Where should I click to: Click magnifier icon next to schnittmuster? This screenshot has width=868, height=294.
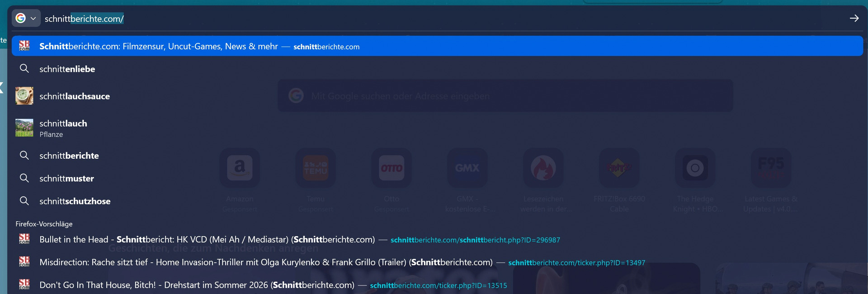click(24, 178)
